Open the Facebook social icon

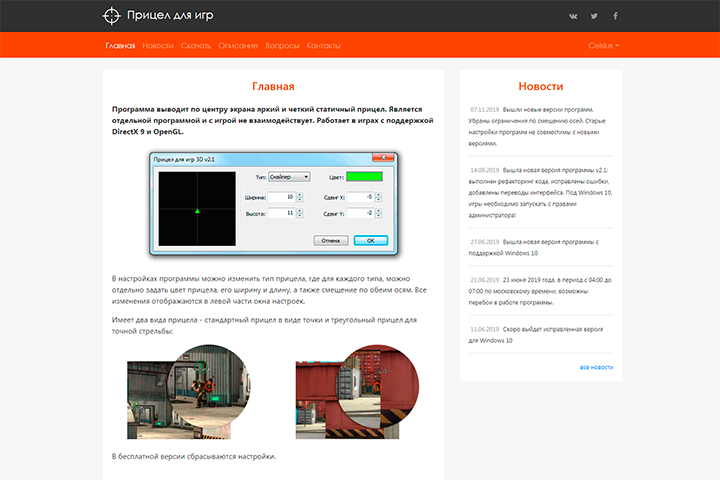click(x=615, y=16)
